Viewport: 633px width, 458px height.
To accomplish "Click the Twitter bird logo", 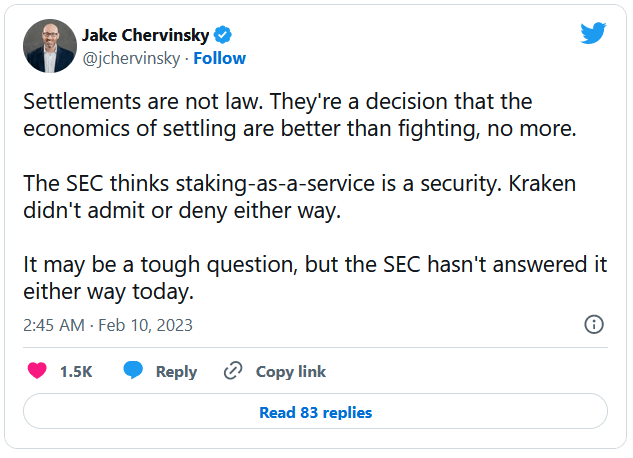I will tap(593, 33).
